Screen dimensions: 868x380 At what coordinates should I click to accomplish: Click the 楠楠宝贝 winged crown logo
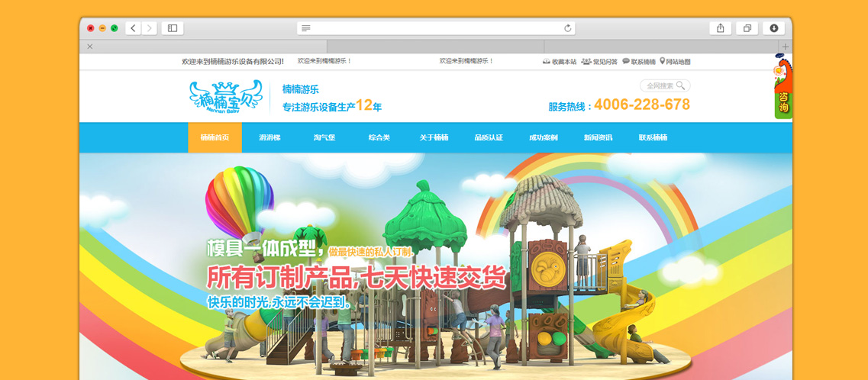(x=225, y=97)
